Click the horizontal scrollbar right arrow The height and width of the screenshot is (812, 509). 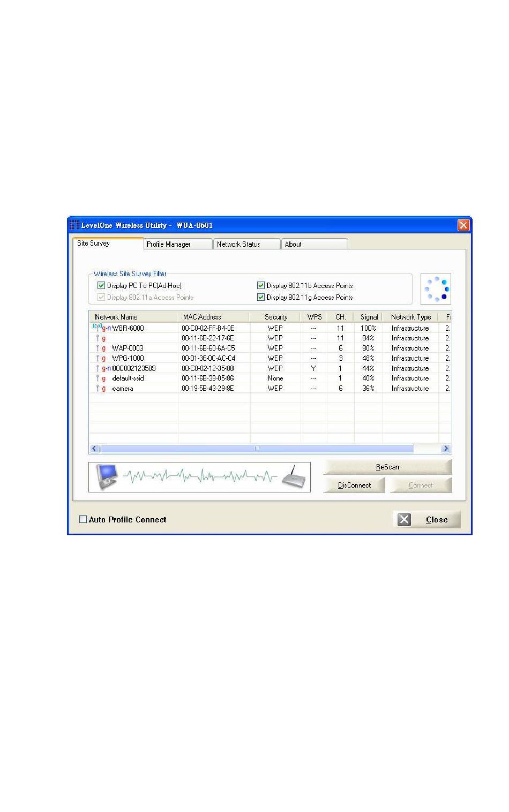[445, 449]
